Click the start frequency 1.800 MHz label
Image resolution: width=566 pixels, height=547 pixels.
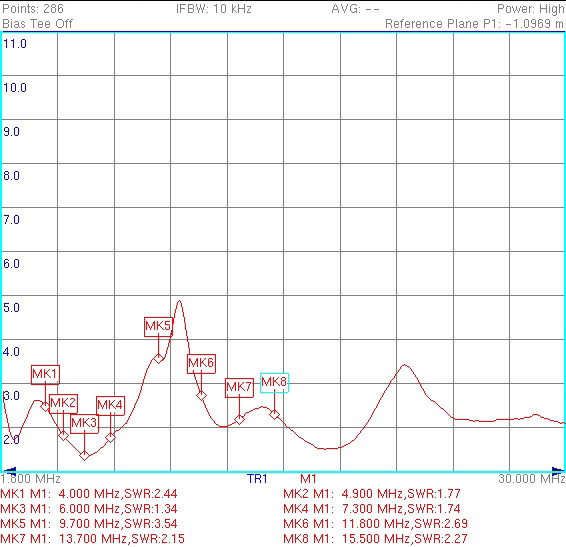(x=30, y=479)
